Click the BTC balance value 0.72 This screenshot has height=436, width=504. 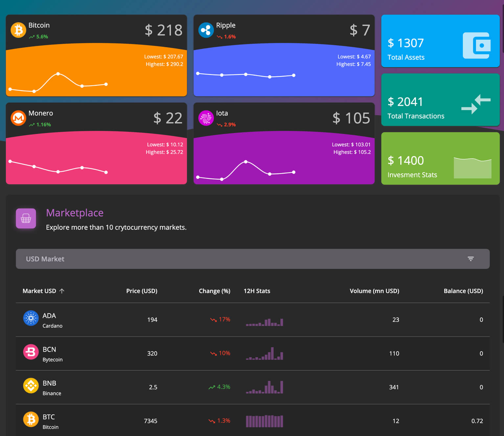477,421
